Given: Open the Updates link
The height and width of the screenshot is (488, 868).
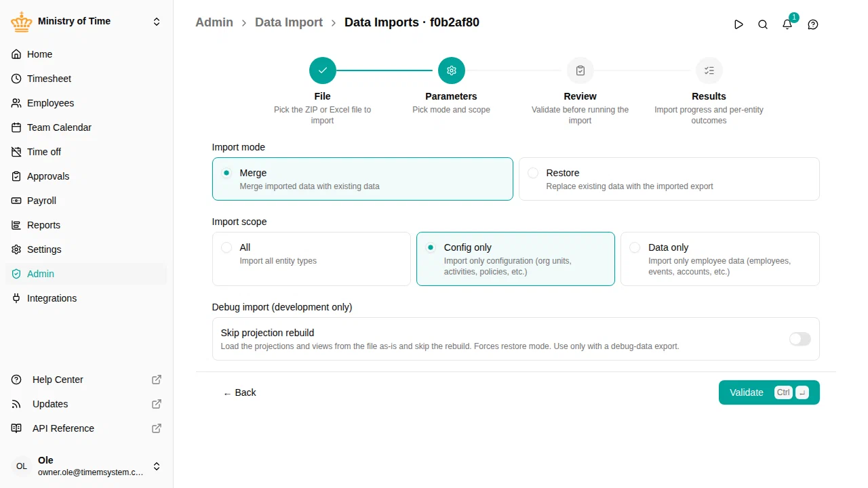Looking at the screenshot, I should coord(86,404).
